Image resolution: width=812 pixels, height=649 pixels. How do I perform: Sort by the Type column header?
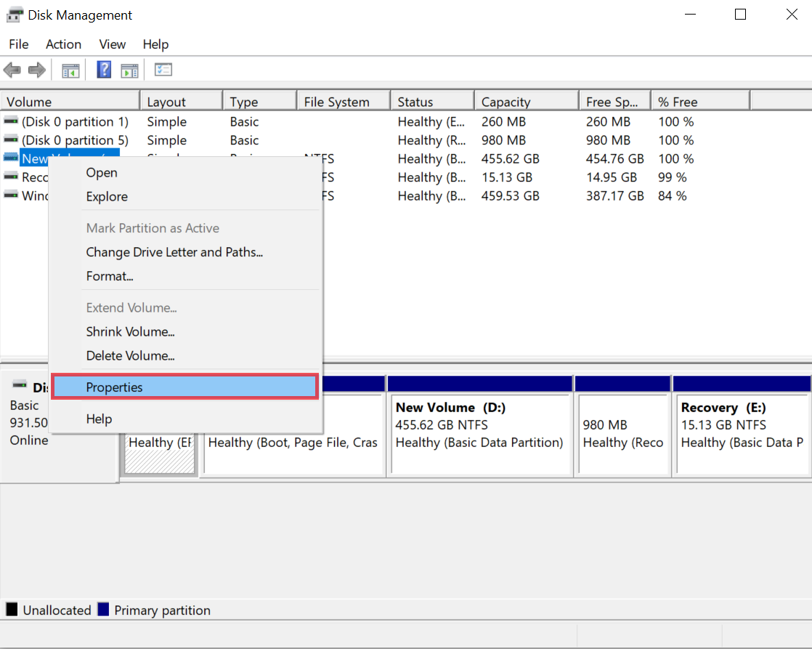[260, 101]
